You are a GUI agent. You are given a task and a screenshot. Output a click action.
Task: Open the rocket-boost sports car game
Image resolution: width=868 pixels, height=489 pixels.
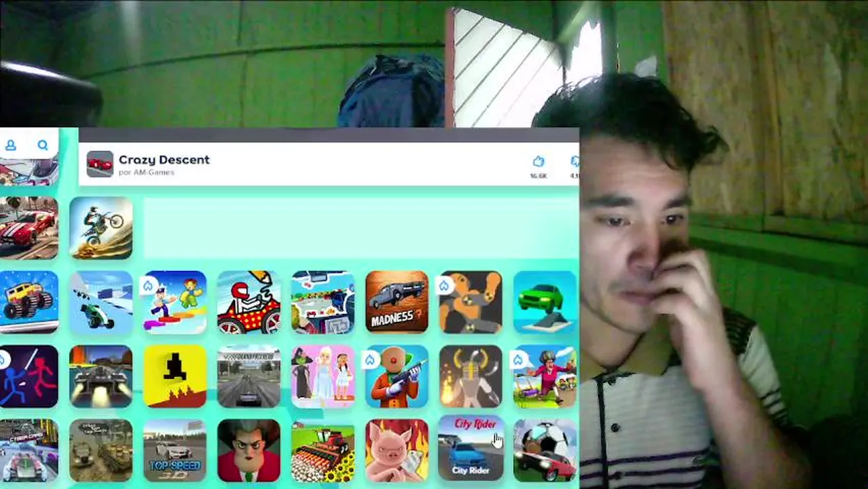coord(101,376)
